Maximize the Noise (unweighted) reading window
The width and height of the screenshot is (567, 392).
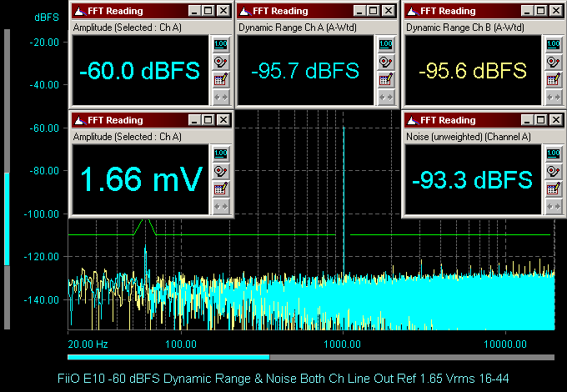click(x=541, y=120)
